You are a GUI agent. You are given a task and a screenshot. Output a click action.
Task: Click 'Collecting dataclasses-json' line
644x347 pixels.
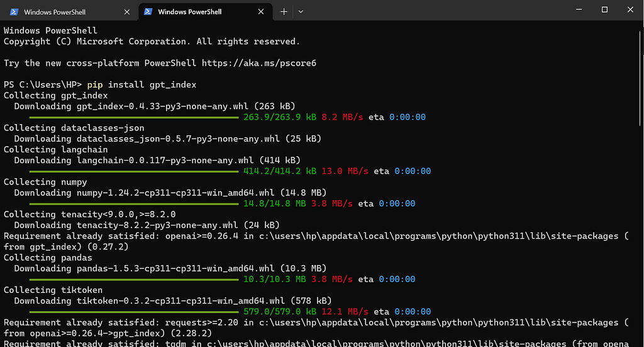74,128
